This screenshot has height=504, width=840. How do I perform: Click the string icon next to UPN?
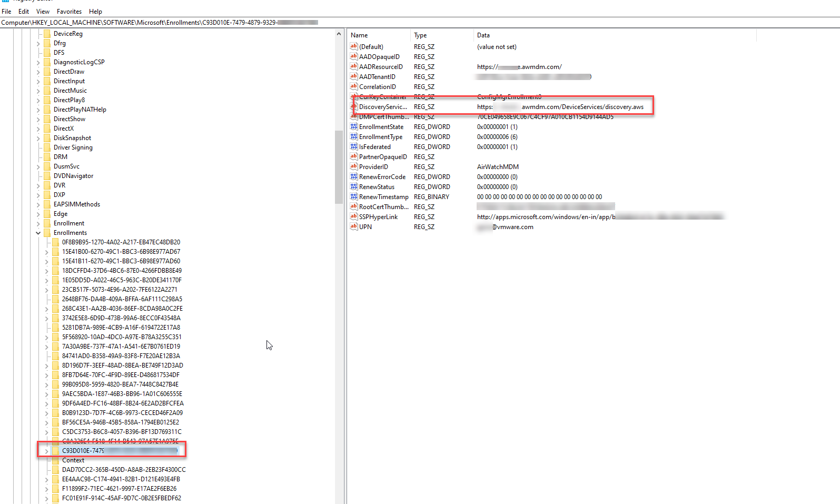tap(354, 227)
